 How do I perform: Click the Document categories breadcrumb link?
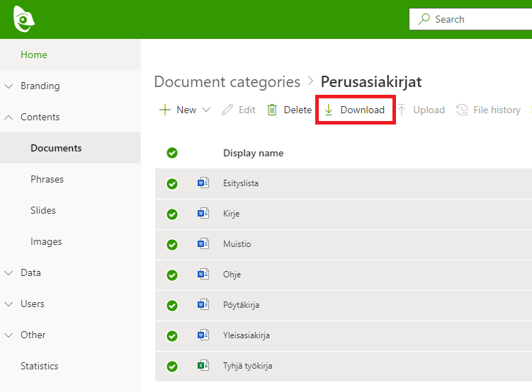(227, 81)
